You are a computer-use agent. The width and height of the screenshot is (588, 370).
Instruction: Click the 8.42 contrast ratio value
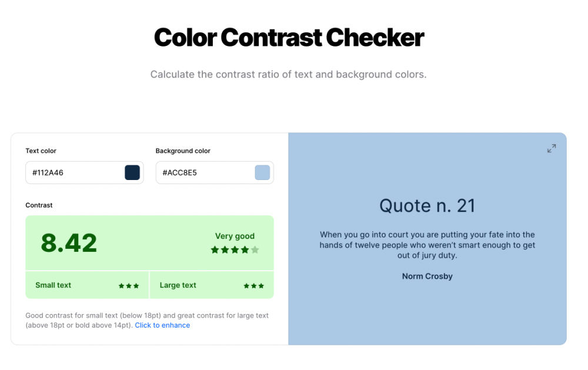(69, 243)
